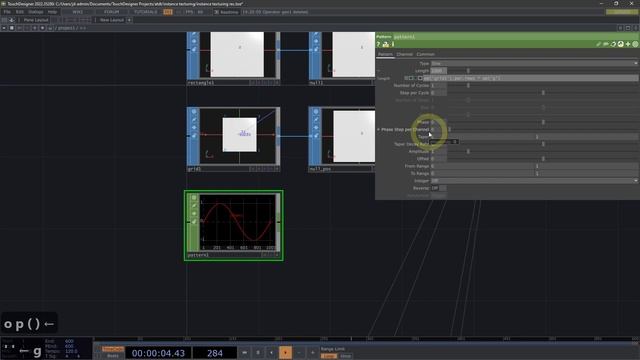Select Beats display mode
Screen dimensions: 640x360
113,356
